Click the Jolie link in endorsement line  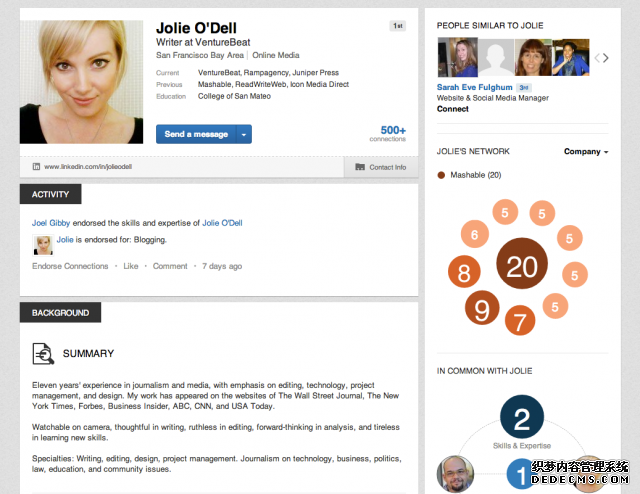click(x=65, y=240)
